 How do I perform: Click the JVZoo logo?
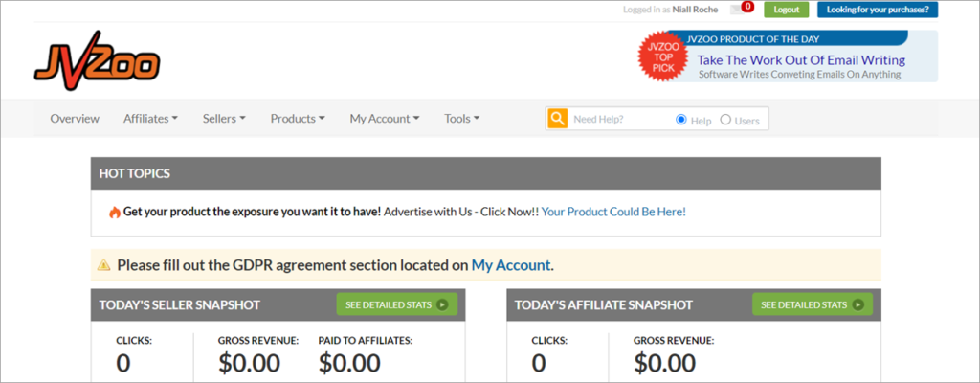click(97, 63)
